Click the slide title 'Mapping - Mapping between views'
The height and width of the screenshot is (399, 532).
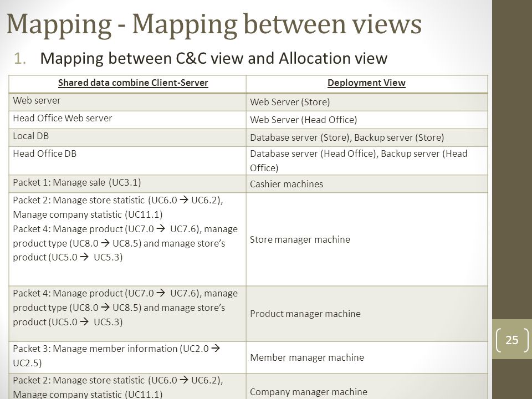click(x=214, y=24)
